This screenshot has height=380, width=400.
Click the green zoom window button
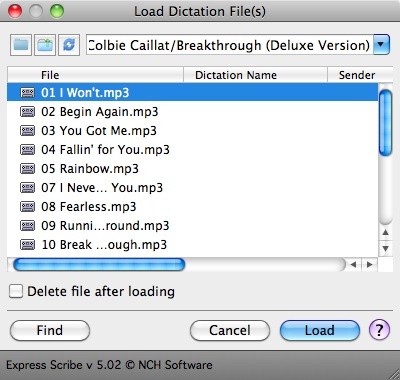tap(57, 11)
